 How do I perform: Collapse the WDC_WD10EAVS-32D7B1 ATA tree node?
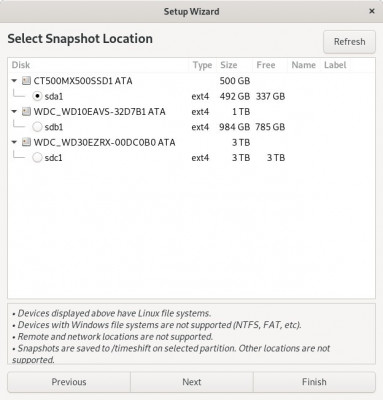pyautogui.click(x=14, y=111)
